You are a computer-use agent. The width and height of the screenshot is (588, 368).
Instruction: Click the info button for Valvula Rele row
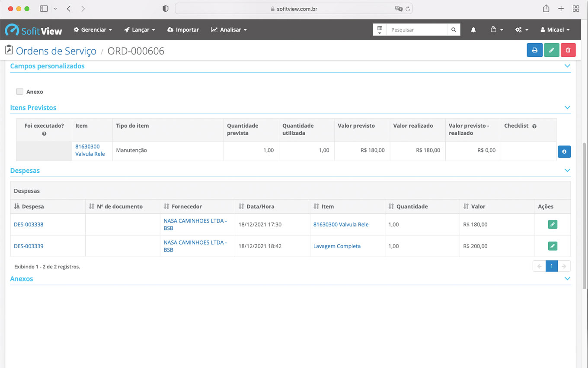point(564,152)
